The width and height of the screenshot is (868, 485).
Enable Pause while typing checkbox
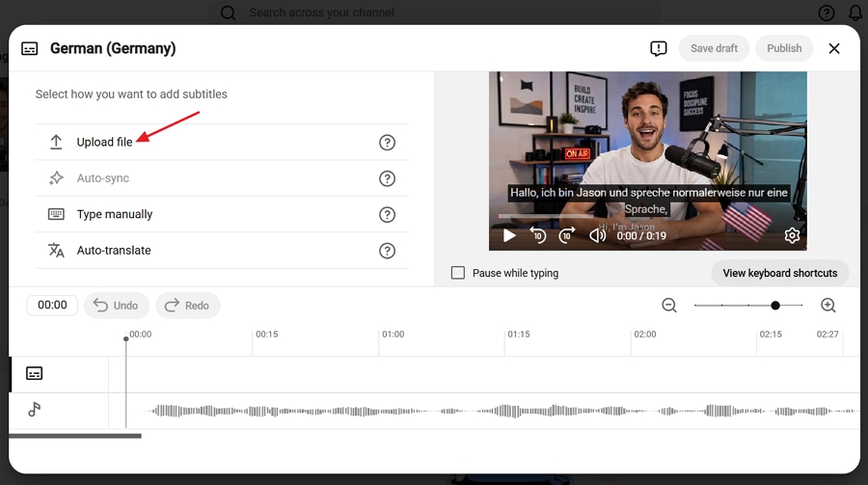458,273
